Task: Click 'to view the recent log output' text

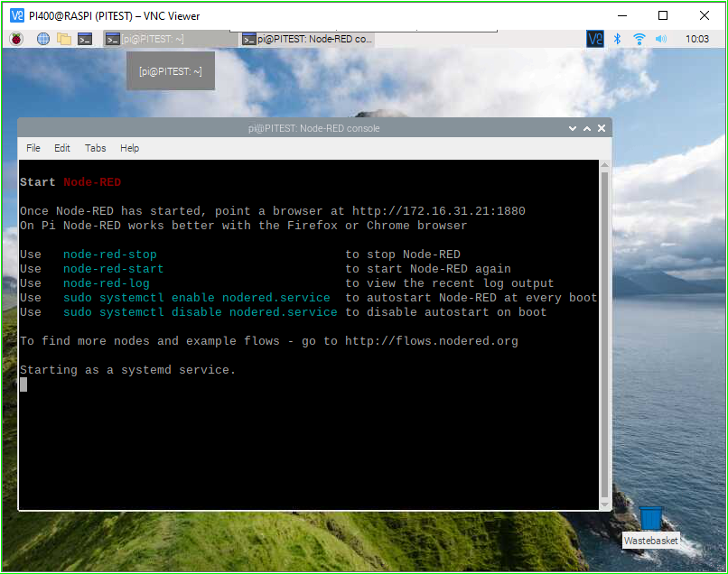Action: pos(450,283)
